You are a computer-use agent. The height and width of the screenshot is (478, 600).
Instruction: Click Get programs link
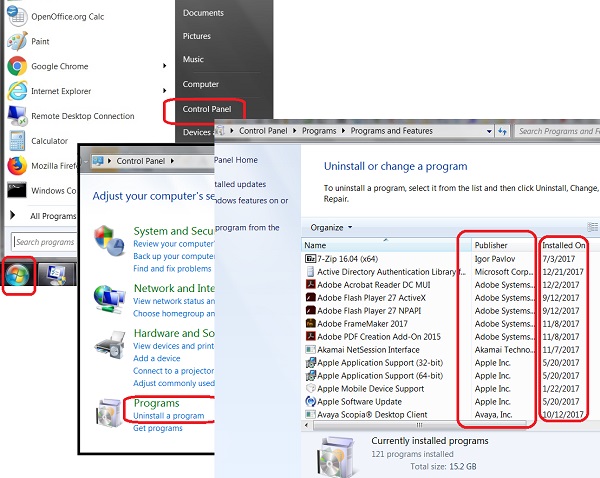(158, 428)
